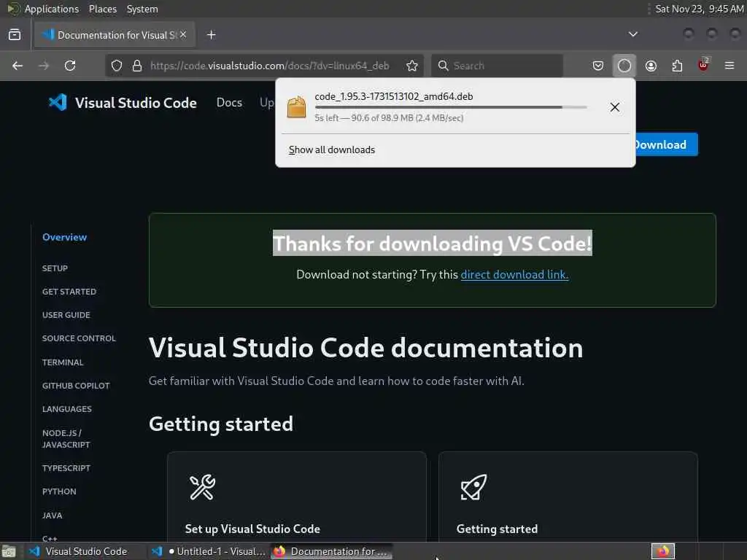Screen dimensions: 747x560
Task: Open the System menu
Action: (x=142, y=9)
